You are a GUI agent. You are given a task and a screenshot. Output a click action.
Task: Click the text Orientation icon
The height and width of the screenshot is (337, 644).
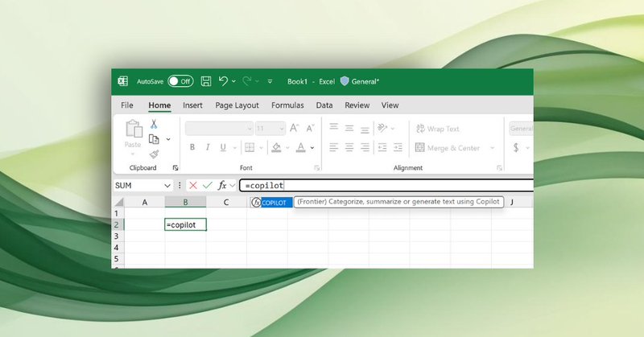point(382,128)
